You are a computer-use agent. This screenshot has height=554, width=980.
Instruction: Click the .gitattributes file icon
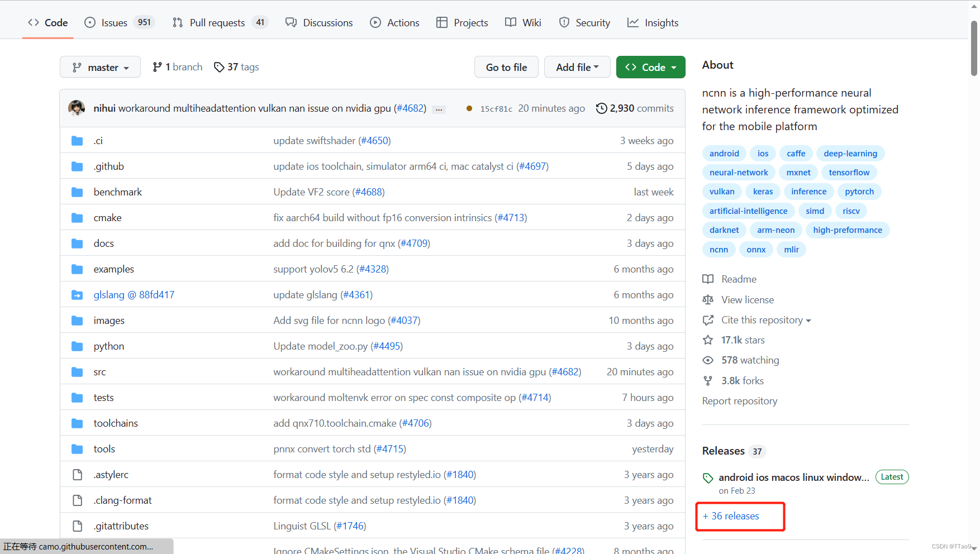pyautogui.click(x=77, y=526)
